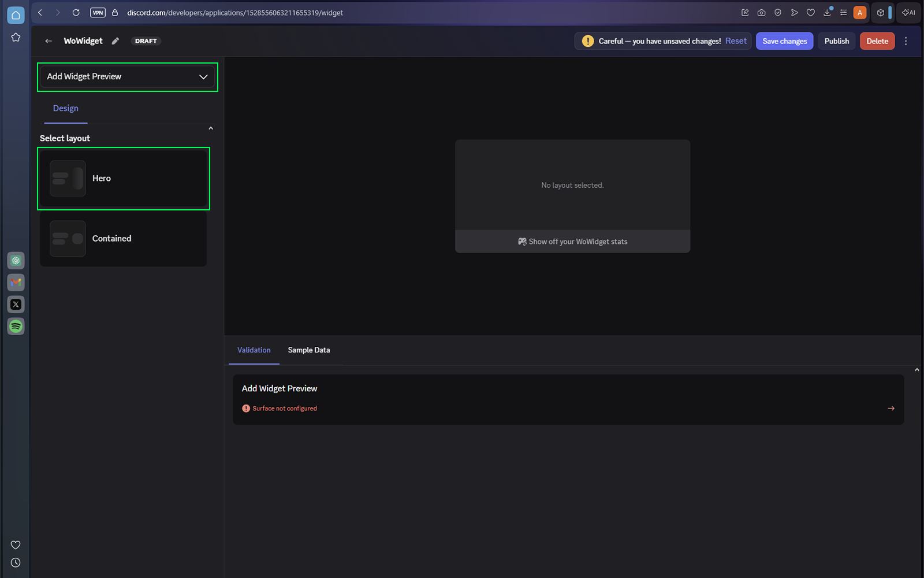Click the yellow unsaved changes warning icon
This screenshot has width=924, height=578.
[x=587, y=41]
